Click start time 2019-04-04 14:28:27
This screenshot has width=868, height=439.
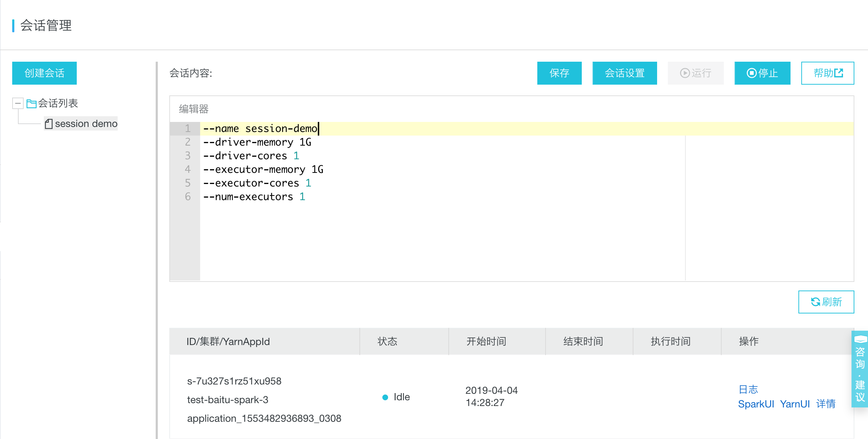coord(491,396)
